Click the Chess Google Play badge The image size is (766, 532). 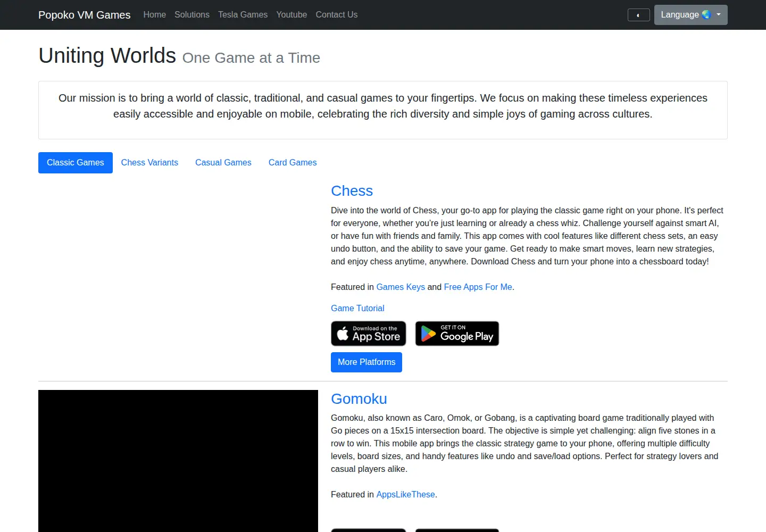pos(457,334)
